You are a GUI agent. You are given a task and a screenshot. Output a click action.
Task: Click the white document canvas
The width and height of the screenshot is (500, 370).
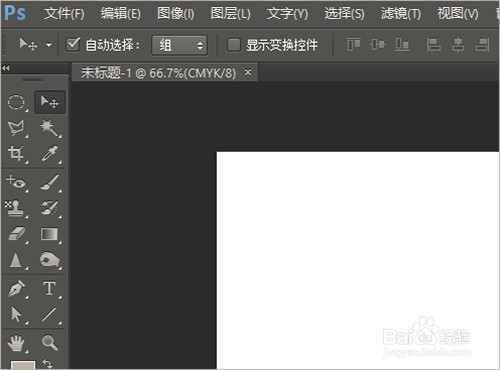tap(358, 260)
